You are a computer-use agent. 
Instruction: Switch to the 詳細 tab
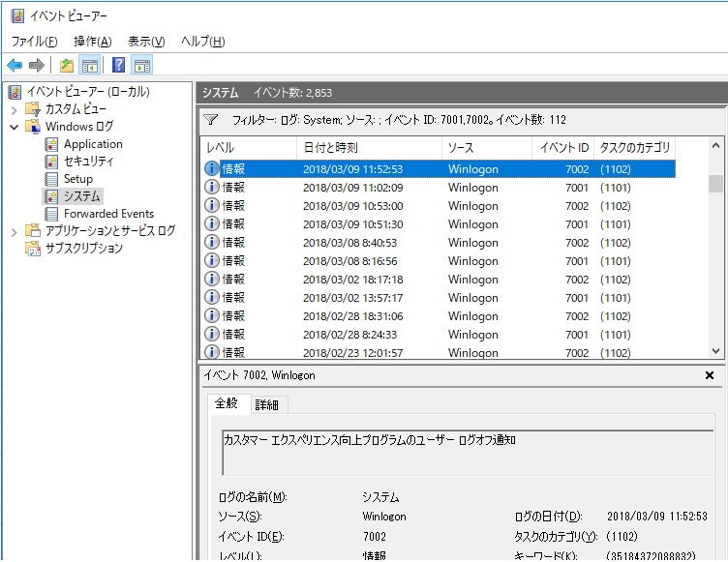pos(267,404)
